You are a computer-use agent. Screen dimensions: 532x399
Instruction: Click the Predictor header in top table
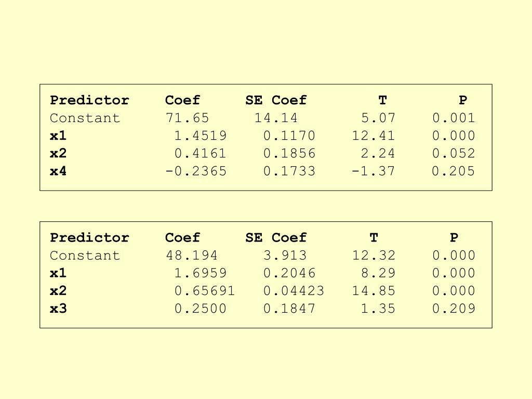click(x=89, y=100)
